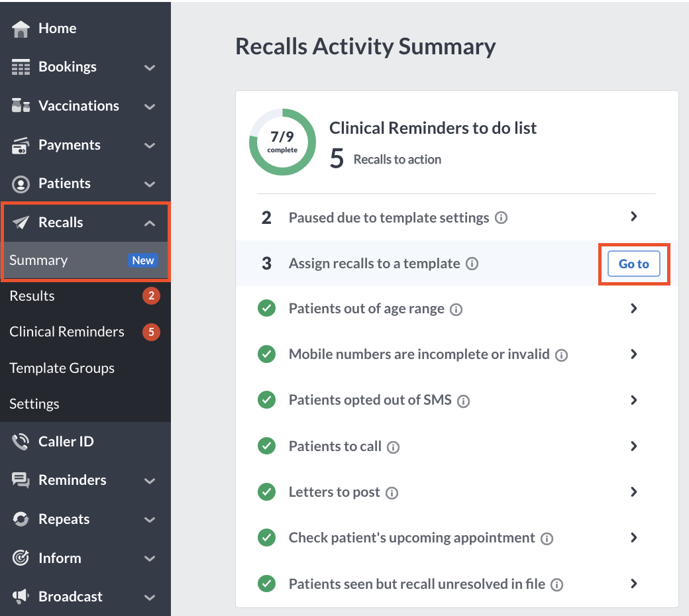This screenshot has width=689, height=616.
Task: Click the Go to button
Action: pos(633,264)
